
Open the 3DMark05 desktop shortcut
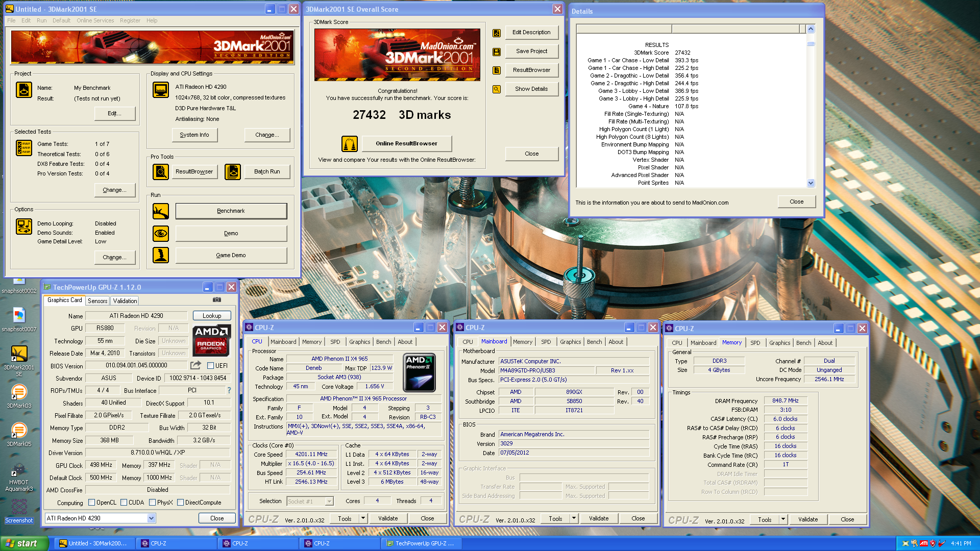[x=19, y=434]
